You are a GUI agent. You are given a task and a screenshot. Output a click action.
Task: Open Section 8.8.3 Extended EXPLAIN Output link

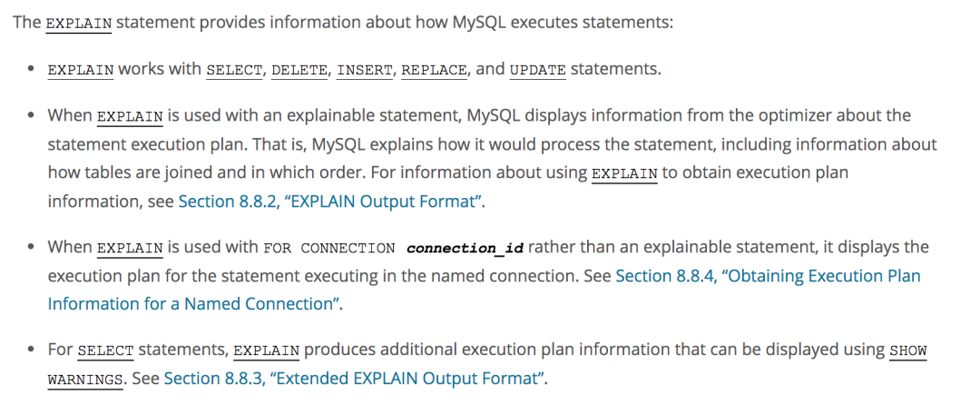tap(354, 379)
